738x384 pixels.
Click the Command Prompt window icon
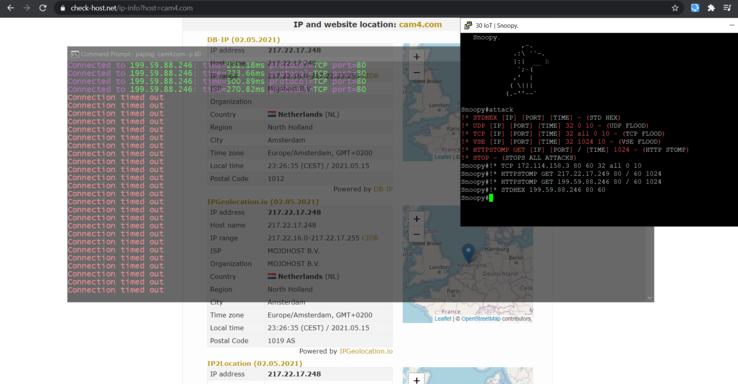point(74,54)
